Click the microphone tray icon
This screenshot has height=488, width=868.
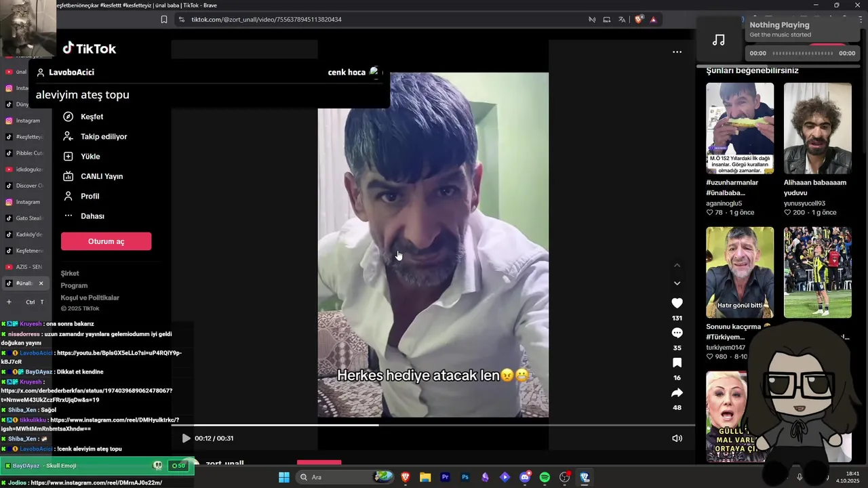click(800, 477)
